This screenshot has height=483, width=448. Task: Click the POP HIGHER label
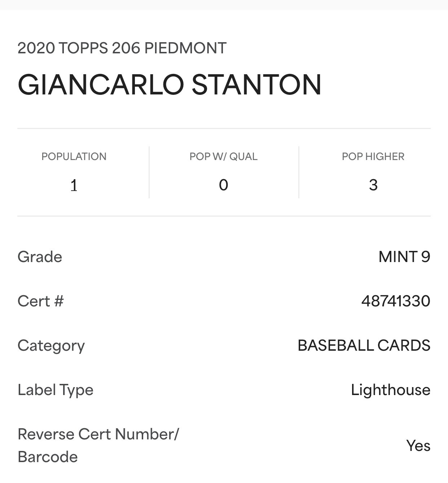point(373,156)
